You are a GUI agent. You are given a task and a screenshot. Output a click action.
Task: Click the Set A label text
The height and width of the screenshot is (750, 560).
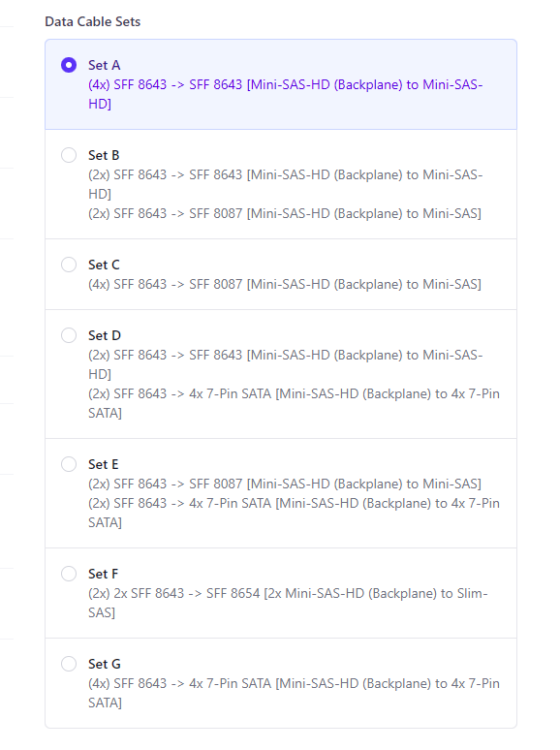105,65
